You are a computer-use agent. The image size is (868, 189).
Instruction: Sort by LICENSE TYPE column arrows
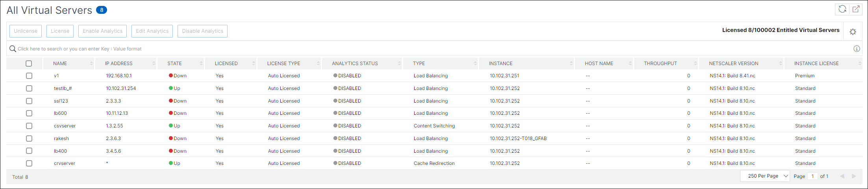(x=318, y=64)
